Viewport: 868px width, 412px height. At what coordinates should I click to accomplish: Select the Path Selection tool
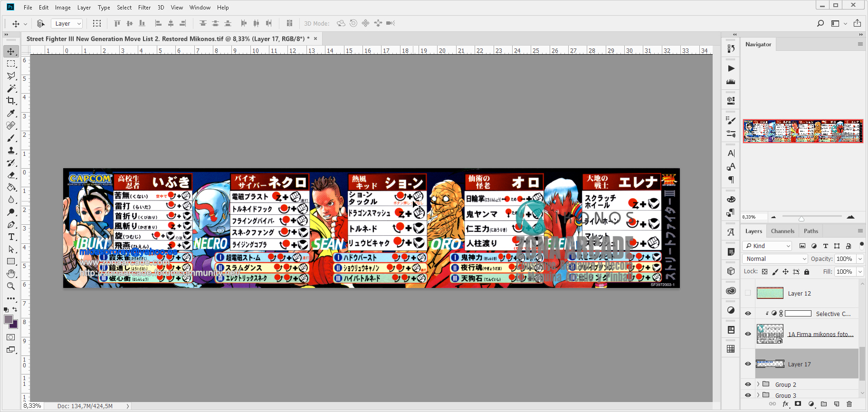tap(11, 249)
